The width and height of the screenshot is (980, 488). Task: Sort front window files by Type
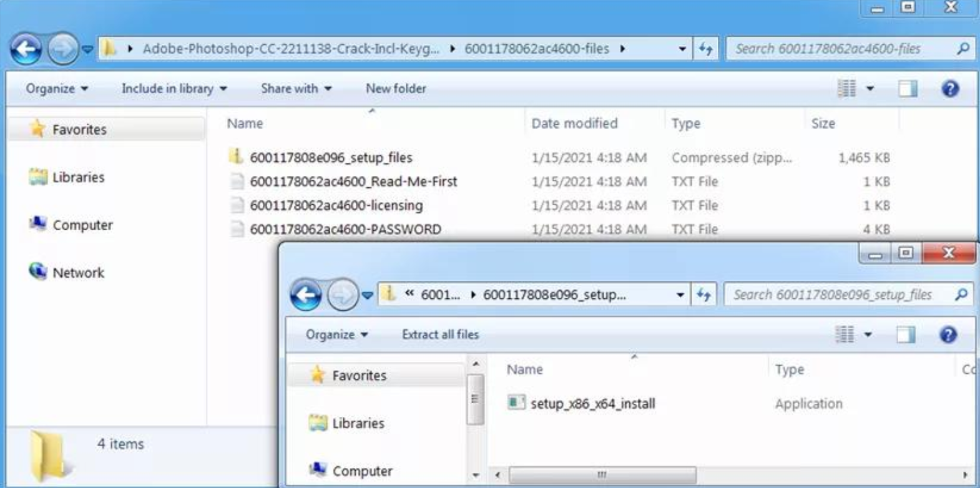790,369
